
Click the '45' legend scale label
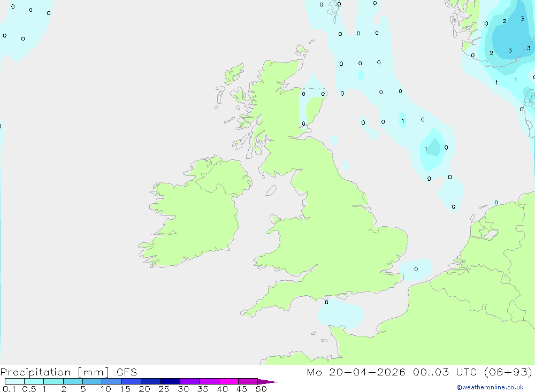(x=242, y=389)
